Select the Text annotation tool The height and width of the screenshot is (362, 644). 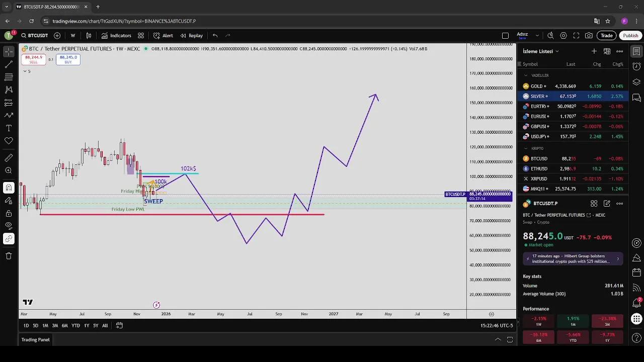pyautogui.click(x=9, y=128)
